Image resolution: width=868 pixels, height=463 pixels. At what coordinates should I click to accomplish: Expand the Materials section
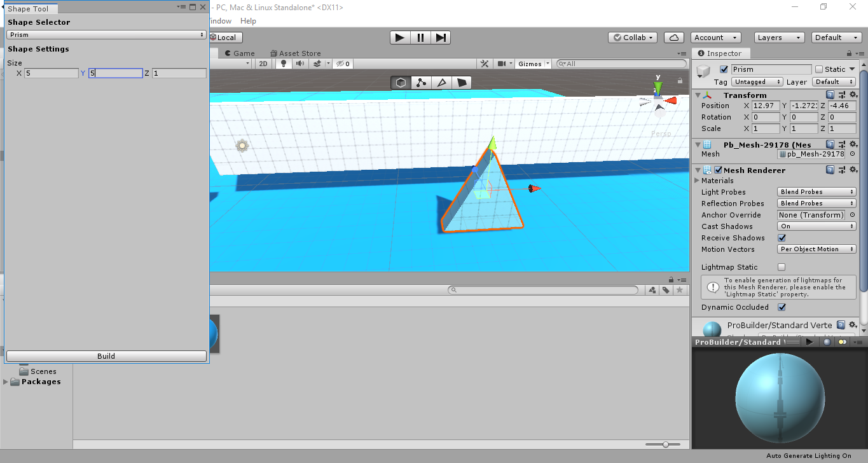pyautogui.click(x=697, y=180)
